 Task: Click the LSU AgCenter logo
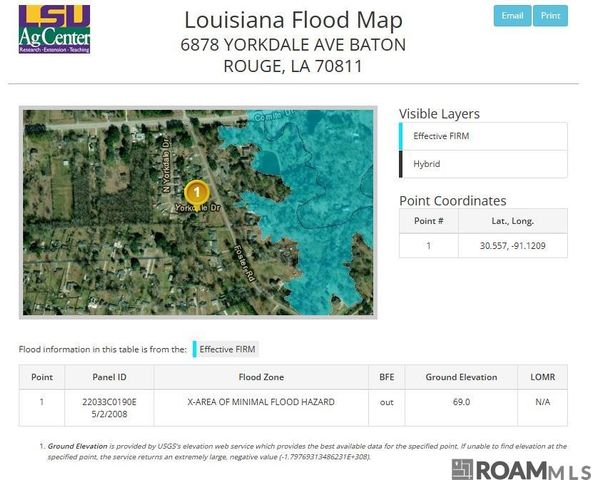tap(55, 29)
